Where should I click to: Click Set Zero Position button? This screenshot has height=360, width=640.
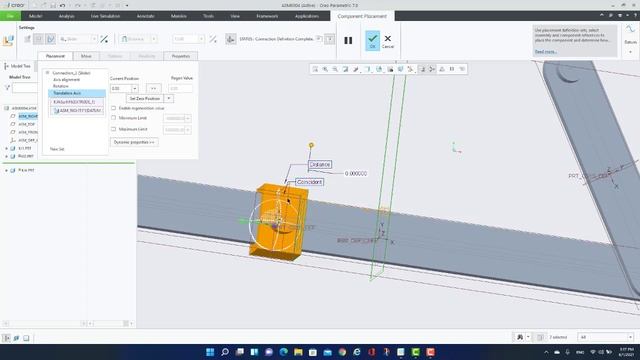pos(145,98)
